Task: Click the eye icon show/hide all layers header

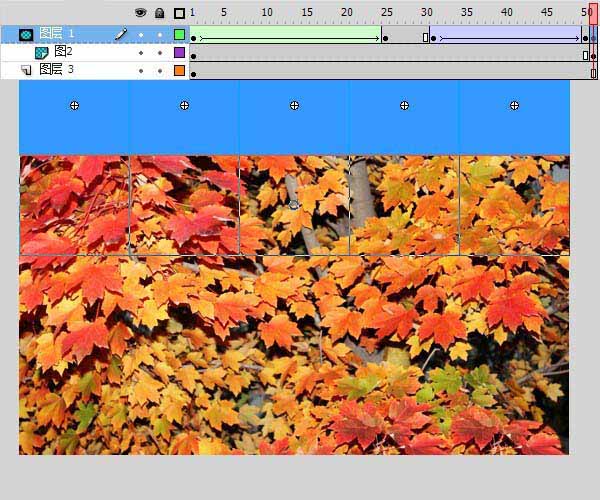Action: click(140, 13)
